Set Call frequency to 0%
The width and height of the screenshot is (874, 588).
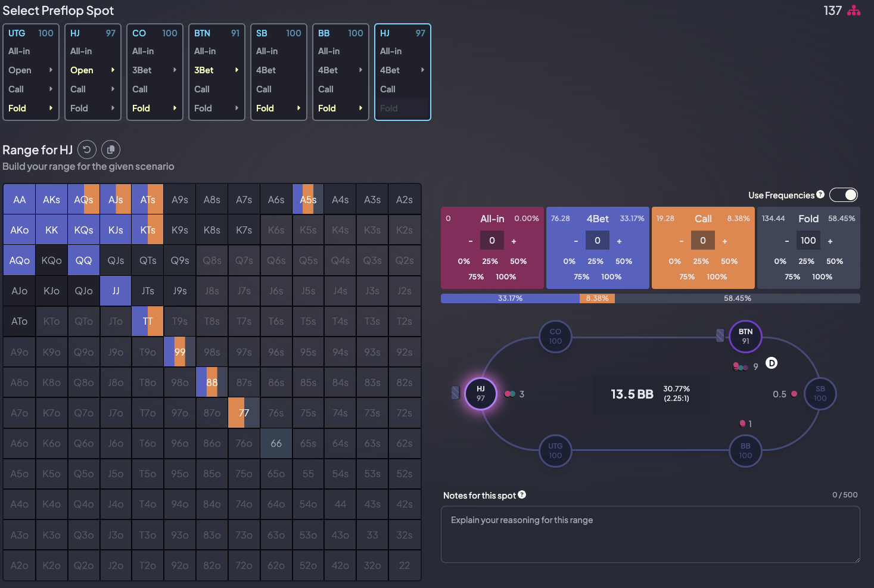(x=674, y=261)
